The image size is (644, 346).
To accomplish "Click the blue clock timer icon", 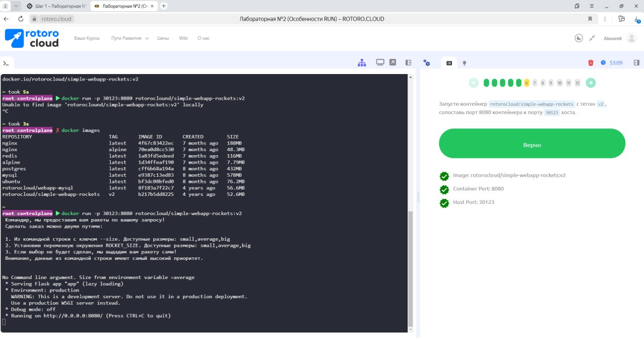I will 603,63.
